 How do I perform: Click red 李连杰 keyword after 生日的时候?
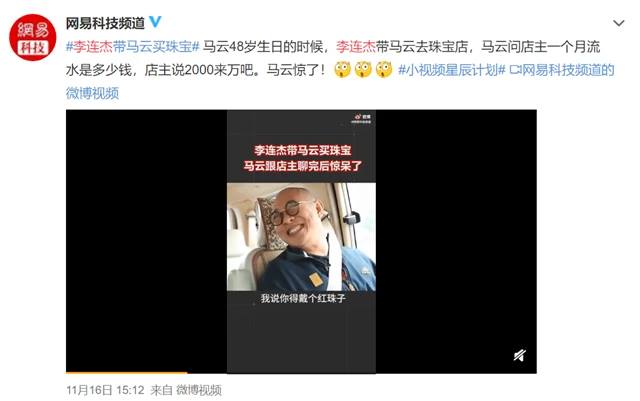pyautogui.click(x=356, y=47)
